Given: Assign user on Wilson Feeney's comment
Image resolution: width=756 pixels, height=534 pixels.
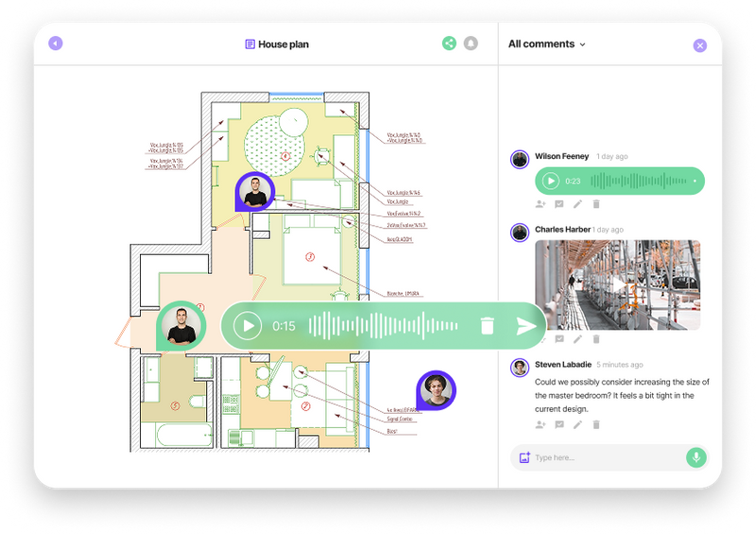Looking at the screenshot, I should pos(541,204).
